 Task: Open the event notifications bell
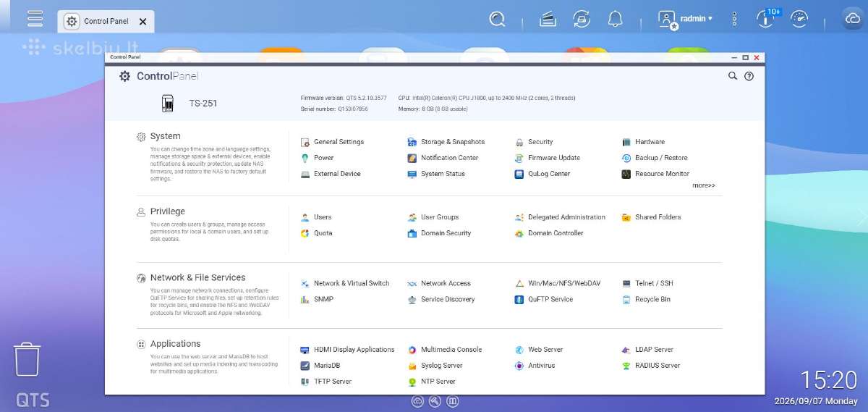pos(616,20)
